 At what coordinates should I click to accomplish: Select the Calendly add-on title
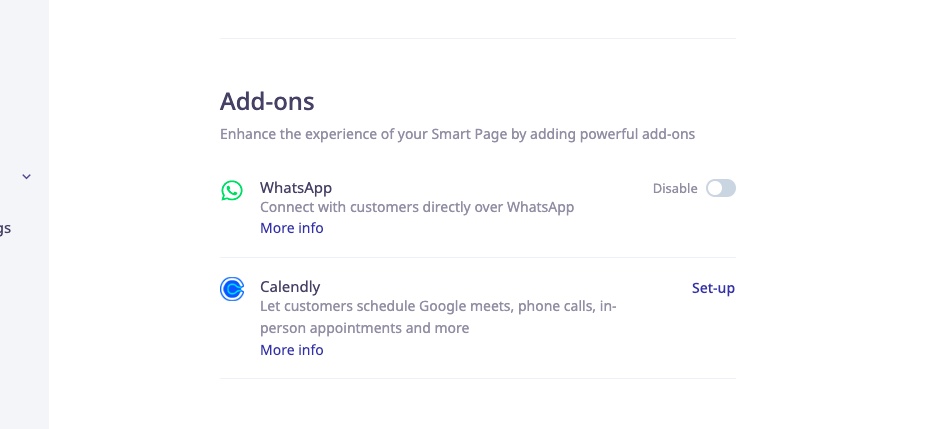click(290, 287)
